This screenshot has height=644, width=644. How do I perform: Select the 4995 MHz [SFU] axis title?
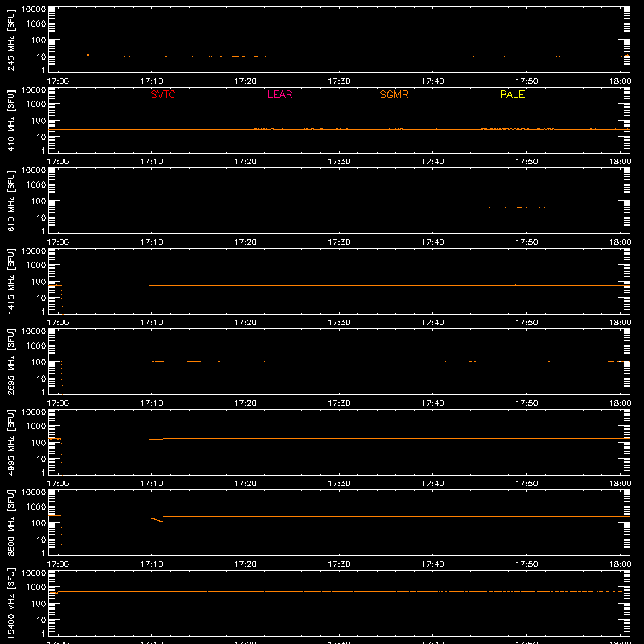click(x=10, y=443)
